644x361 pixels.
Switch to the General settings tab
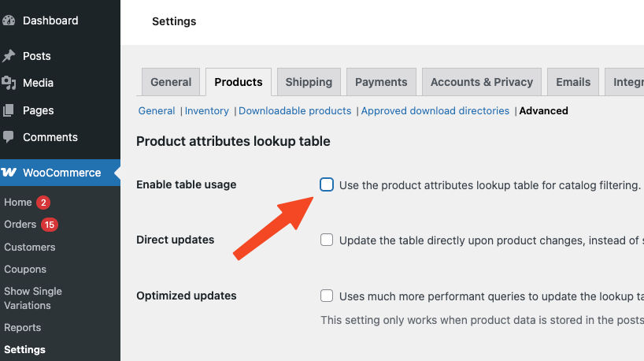[171, 82]
